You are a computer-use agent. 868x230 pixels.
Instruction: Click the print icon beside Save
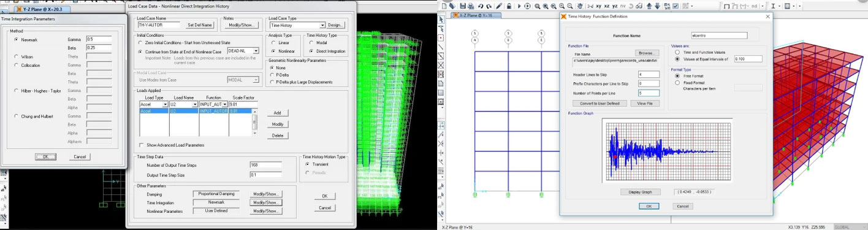[471, 6]
